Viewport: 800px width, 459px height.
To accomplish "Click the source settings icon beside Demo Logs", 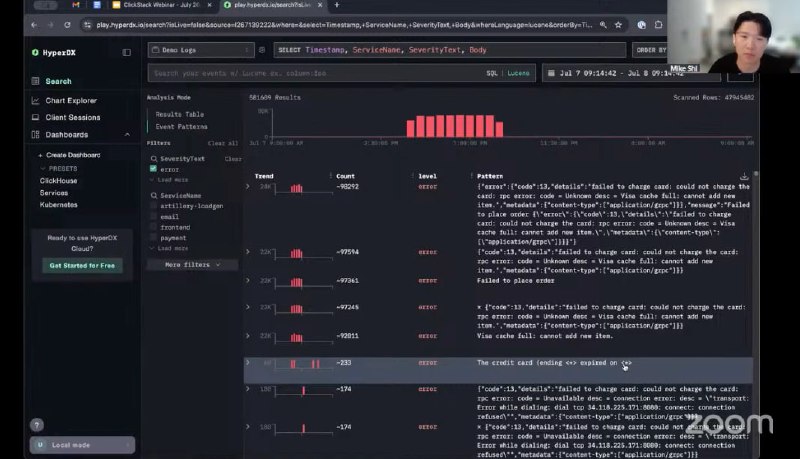I will pos(262,50).
